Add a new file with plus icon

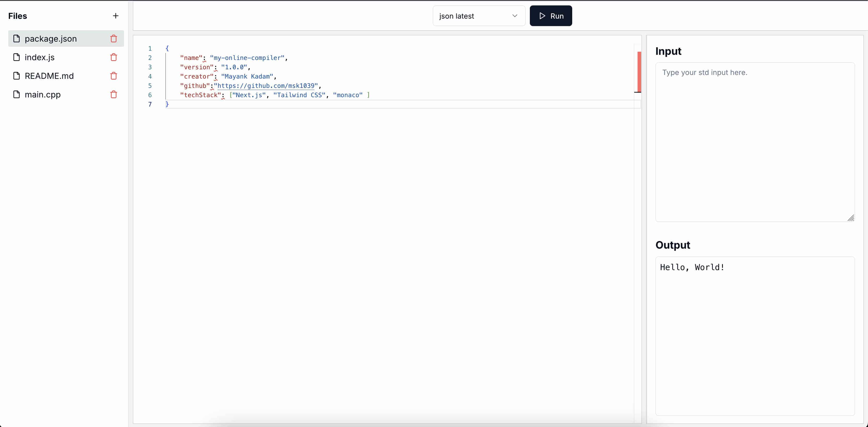[115, 16]
